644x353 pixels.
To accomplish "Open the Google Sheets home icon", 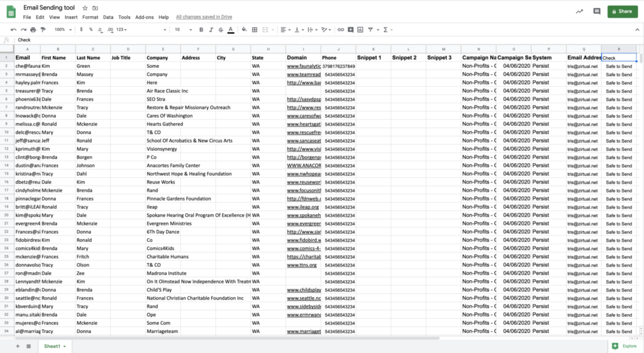I will (11, 12).
